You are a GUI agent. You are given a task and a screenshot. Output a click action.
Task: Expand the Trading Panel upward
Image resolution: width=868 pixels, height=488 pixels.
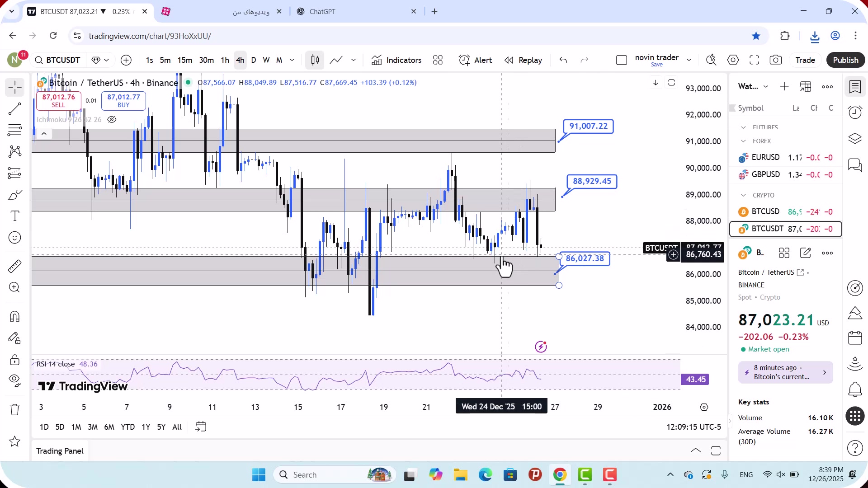pyautogui.click(x=696, y=450)
